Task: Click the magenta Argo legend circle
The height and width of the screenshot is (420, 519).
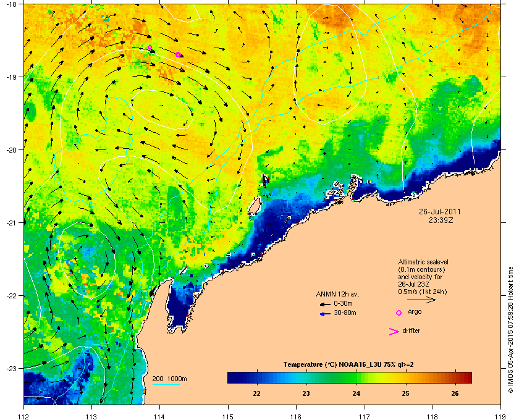Action: (399, 313)
